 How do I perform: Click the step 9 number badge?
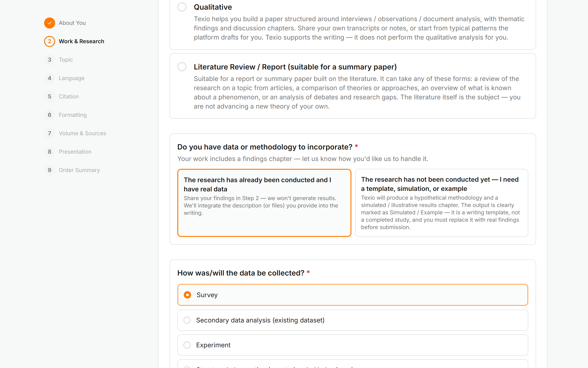pos(50,170)
